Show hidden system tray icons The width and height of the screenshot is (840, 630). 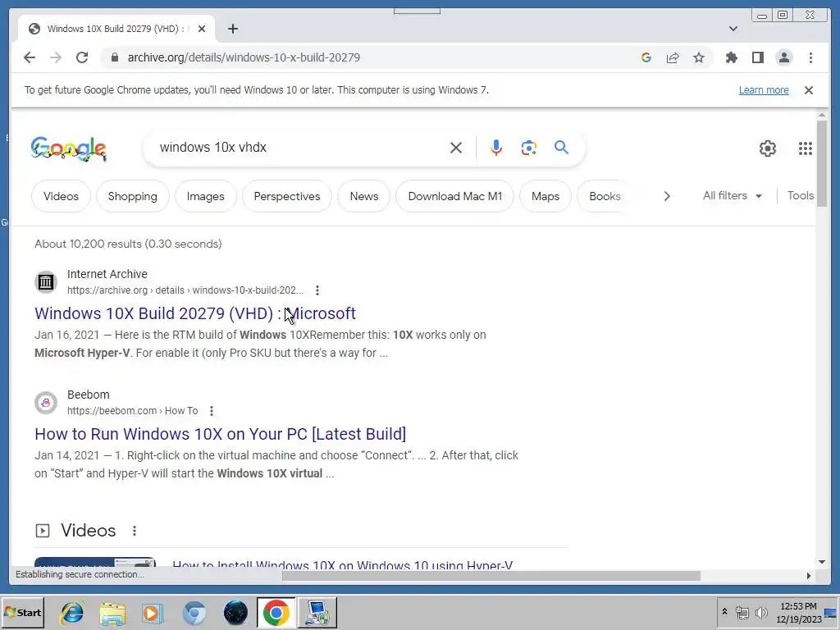coord(724,612)
